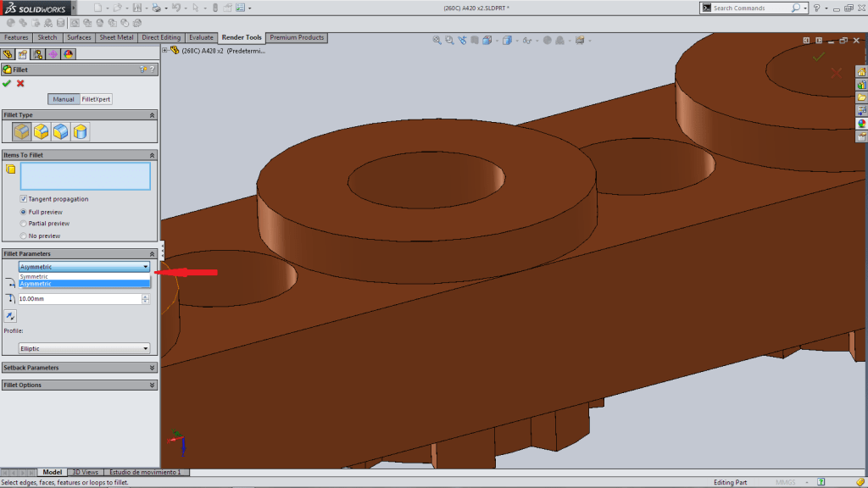Open the Evaluate tab
The image size is (868, 488).
pos(201,37)
